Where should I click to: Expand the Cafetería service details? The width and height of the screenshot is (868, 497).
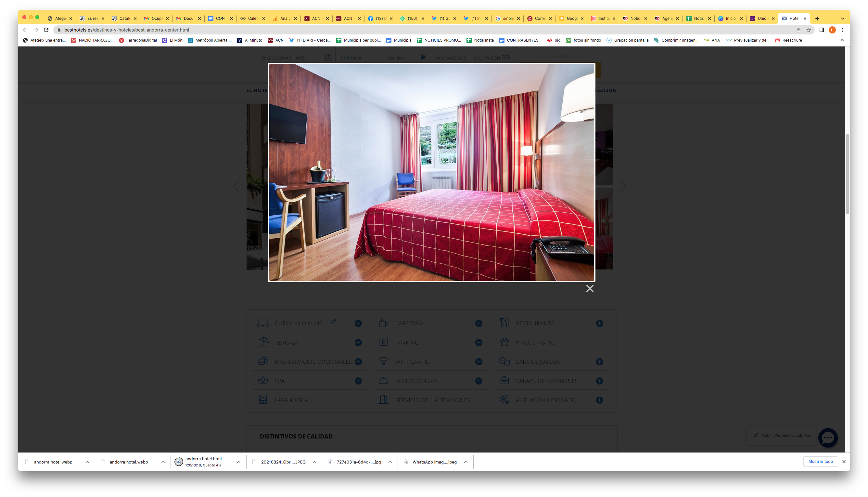pyautogui.click(x=479, y=323)
